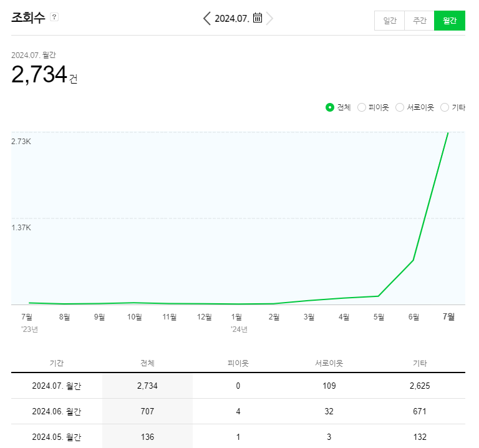Switch chart to 서로이웃 radio option
The width and height of the screenshot is (479, 448).
tap(400, 107)
